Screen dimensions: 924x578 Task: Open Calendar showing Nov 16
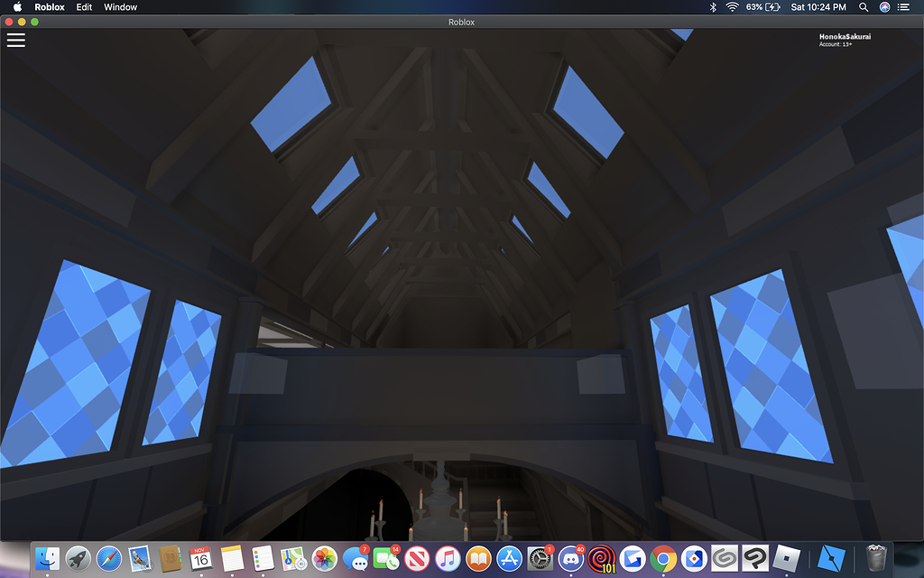(201, 558)
